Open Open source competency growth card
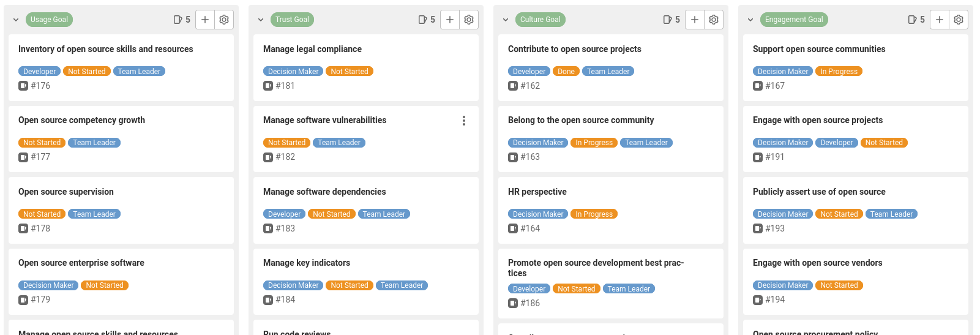 pos(81,120)
